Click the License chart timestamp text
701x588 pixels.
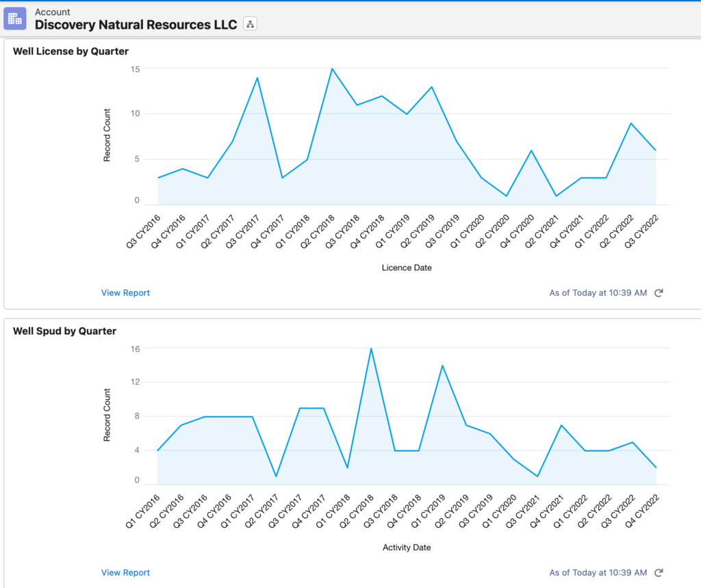click(598, 293)
